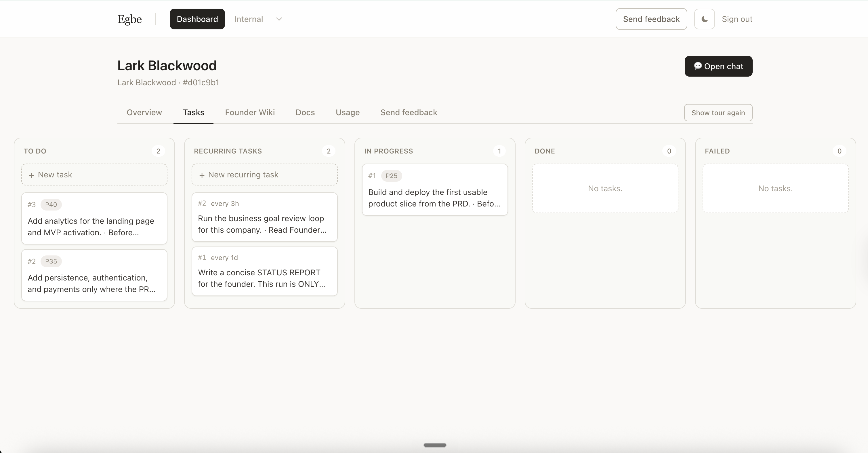Open task card Add persistence, authentication
The width and height of the screenshot is (868, 453).
click(x=94, y=275)
